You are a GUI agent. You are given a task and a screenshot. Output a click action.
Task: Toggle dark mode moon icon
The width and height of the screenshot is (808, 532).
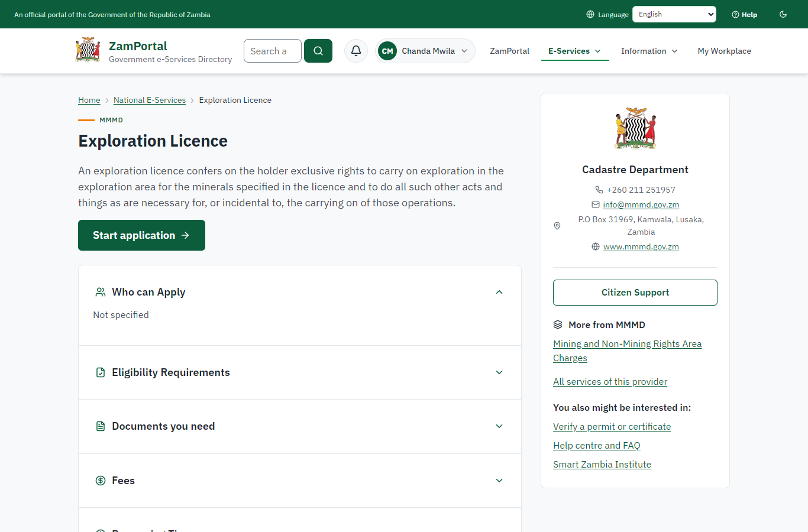[783, 14]
